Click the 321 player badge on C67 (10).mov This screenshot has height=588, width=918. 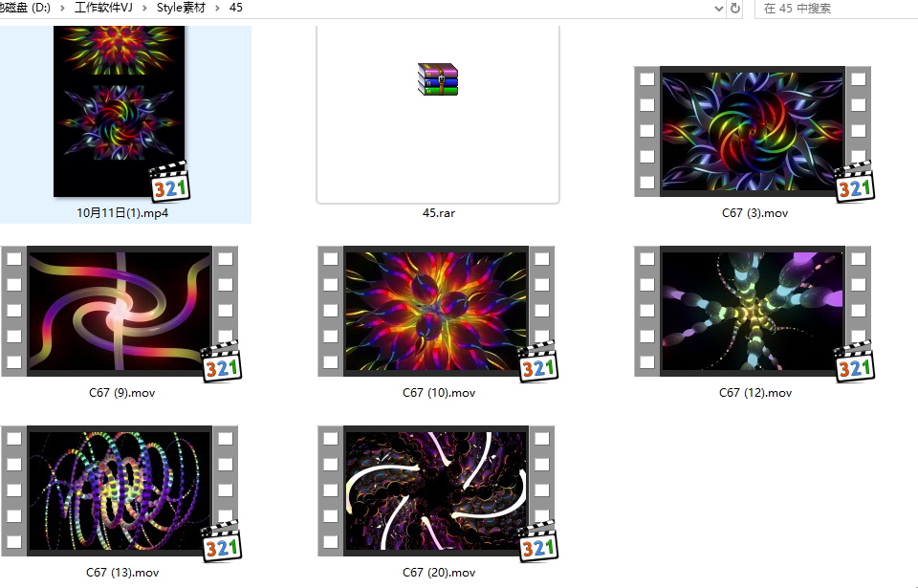pos(538,361)
